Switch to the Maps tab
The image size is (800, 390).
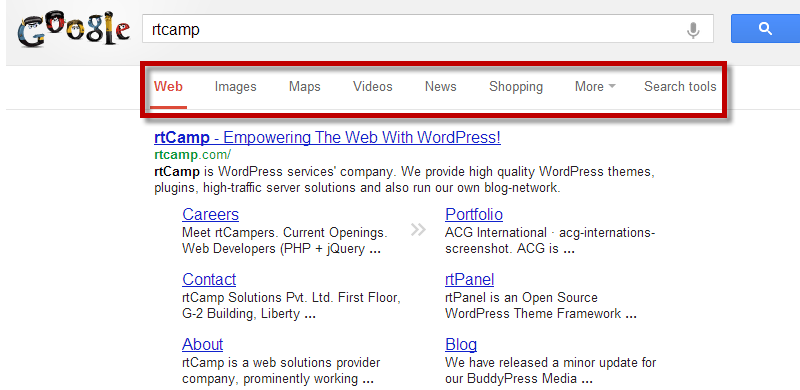pyautogui.click(x=305, y=87)
